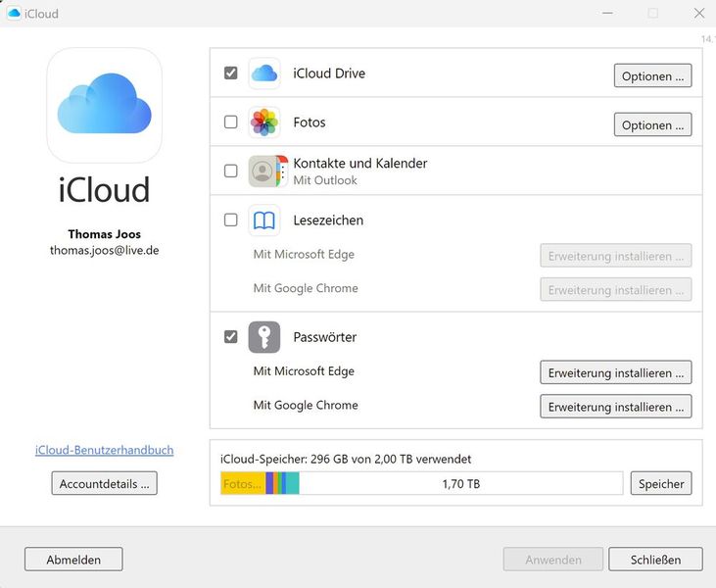Image resolution: width=716 pixels, height=588 pixels.
Task: Click the Schließen button
Action: pos(655,560)
